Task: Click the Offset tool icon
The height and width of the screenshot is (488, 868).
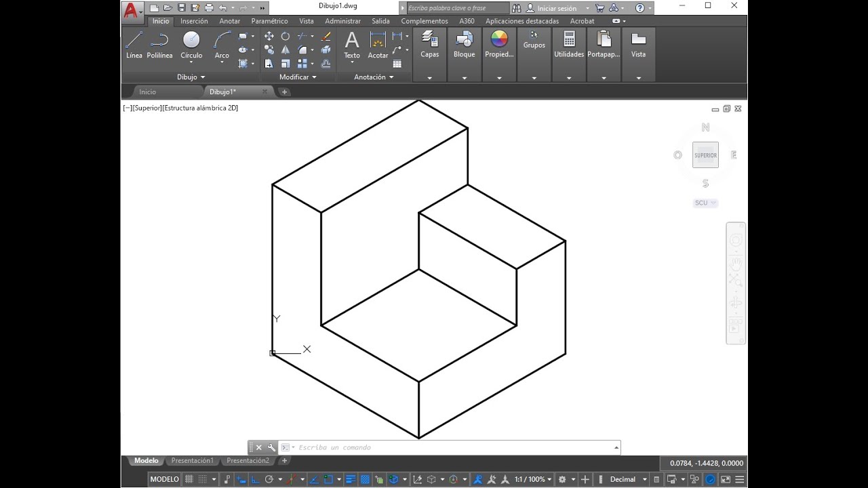Action: (x=325, y=63)
